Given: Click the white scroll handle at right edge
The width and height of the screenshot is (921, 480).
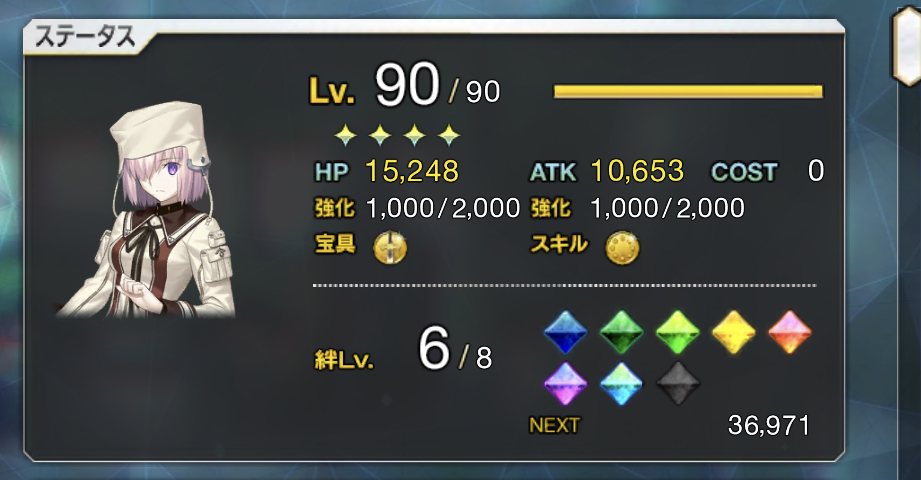Looking at the screenshot, I should point(907,46).
